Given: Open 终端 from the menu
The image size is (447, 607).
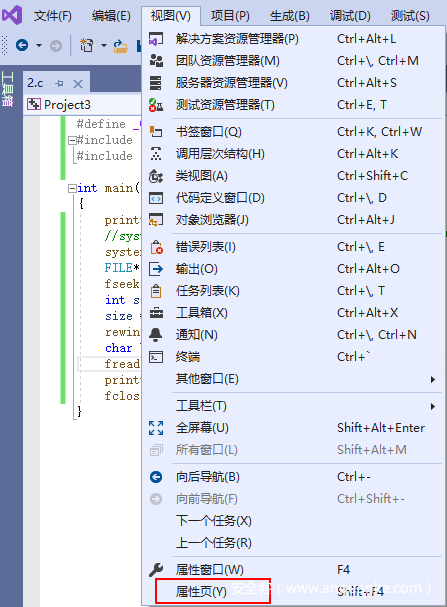Looking at the screenshot, I should click(293, 357).
